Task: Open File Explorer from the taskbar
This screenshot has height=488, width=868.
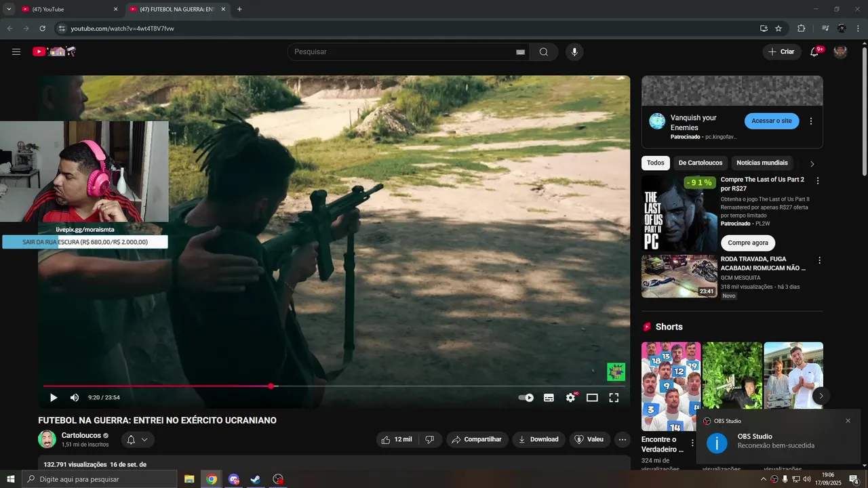Action: tap(189, 479)
